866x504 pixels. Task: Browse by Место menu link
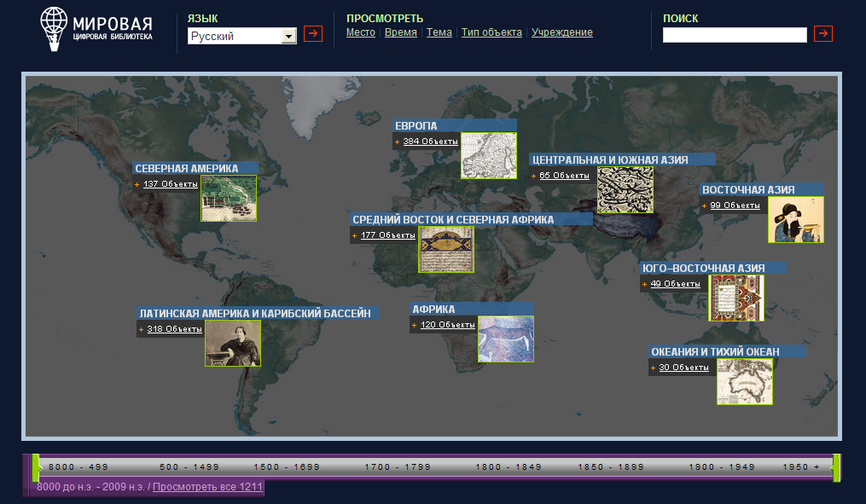point(360,32)
